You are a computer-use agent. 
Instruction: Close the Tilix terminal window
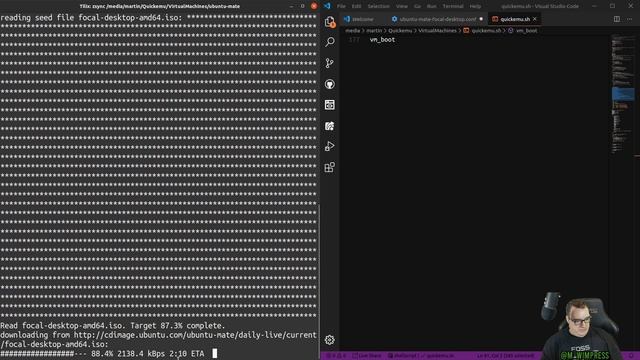314,6
